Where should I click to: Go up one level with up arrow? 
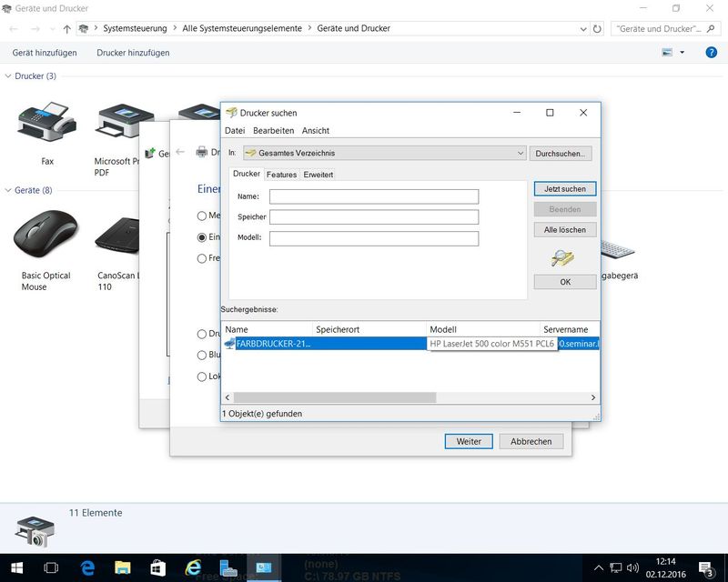pyautogui.click(x=67, y=28)
